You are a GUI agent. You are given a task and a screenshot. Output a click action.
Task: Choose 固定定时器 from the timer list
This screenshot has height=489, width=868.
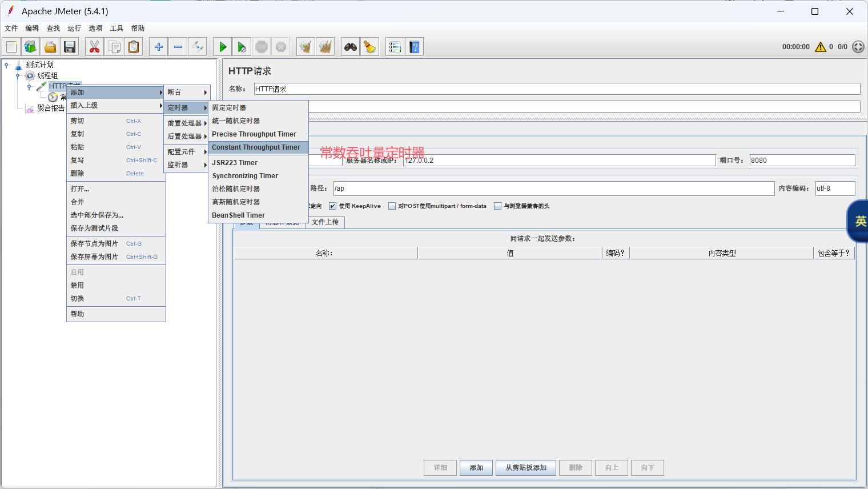pos(258,108)
